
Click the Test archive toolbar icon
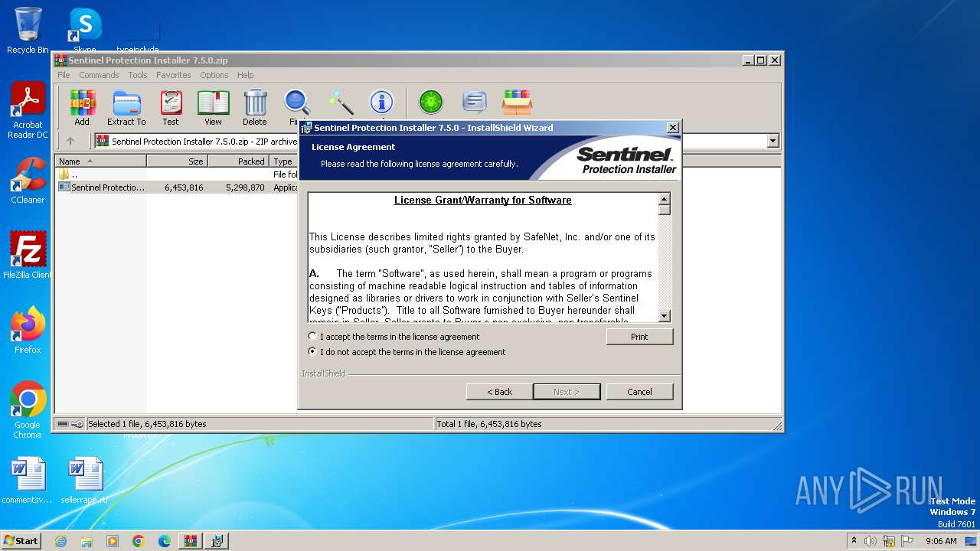click(171, 107)
